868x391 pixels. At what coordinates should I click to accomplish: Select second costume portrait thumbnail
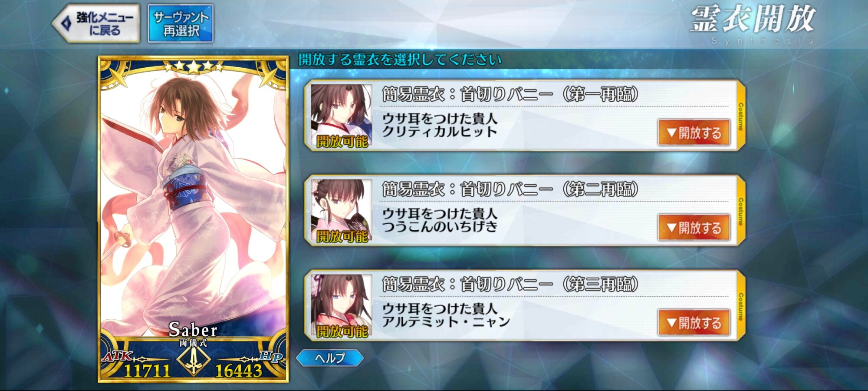click(341, 211)
